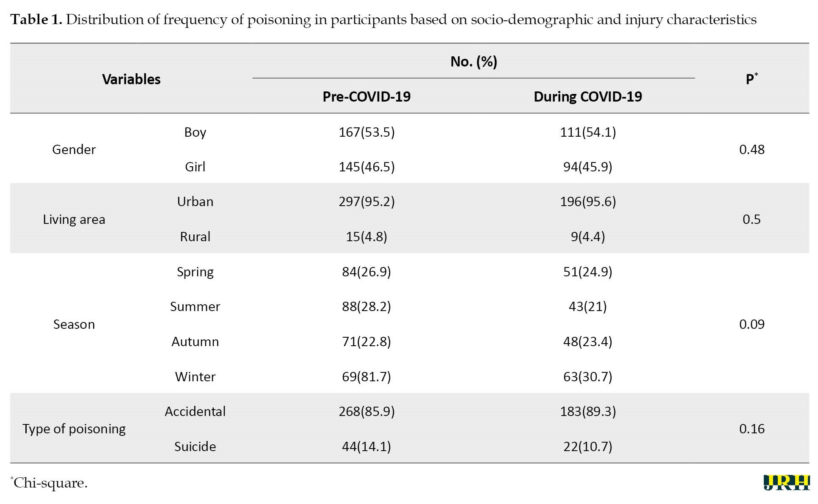Screen dimensions: 818x504
Task: Click the Gender row label
Action: tap(74, 149)
